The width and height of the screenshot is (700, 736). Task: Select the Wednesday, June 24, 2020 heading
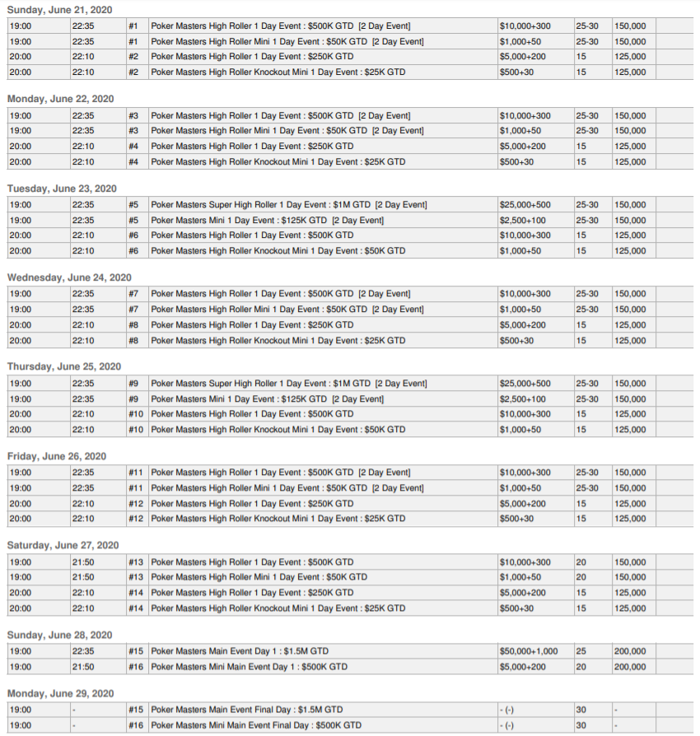(69, 277)
